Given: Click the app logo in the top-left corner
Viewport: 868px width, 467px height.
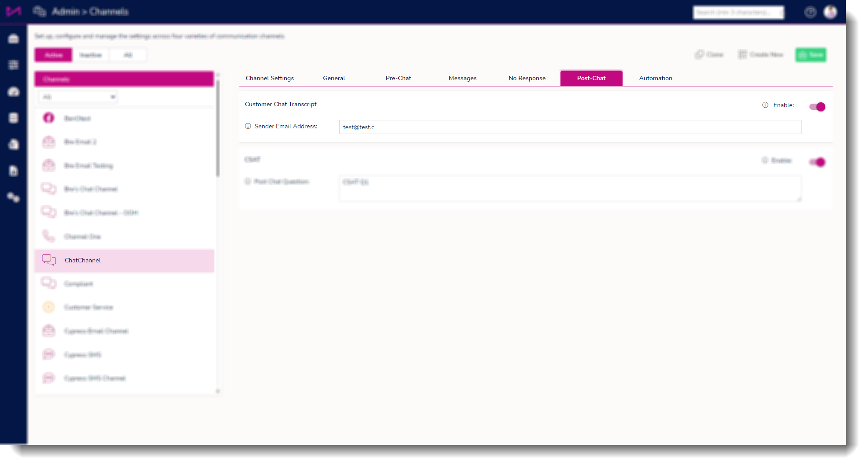Looking at the screenshot, I should [14, 11].
